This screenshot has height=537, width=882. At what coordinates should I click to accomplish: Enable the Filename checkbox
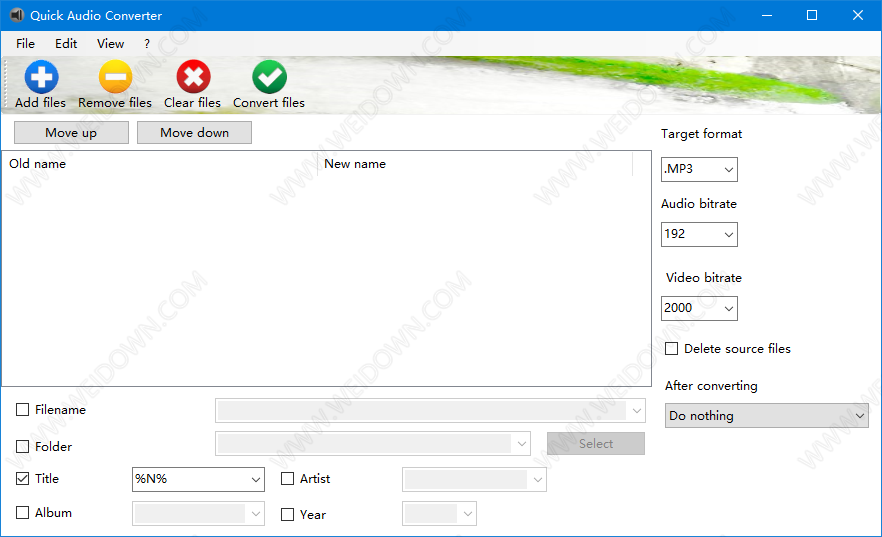[x=22, y=409]
